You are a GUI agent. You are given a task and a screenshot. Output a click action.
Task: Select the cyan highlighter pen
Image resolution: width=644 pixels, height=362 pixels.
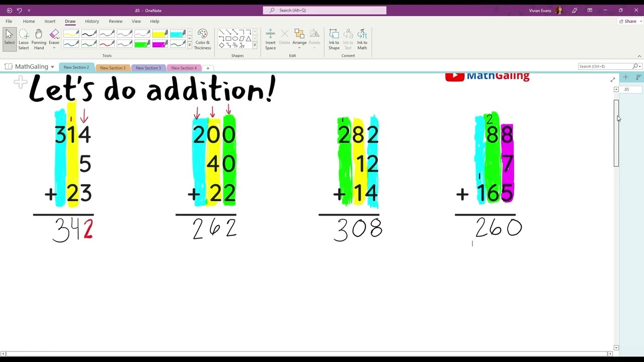pos(178,34)
